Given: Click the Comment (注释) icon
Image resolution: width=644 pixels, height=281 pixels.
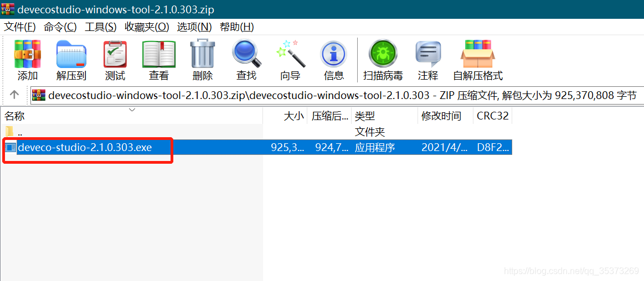Looking at the screenshot, I should (x=428, y=54).
